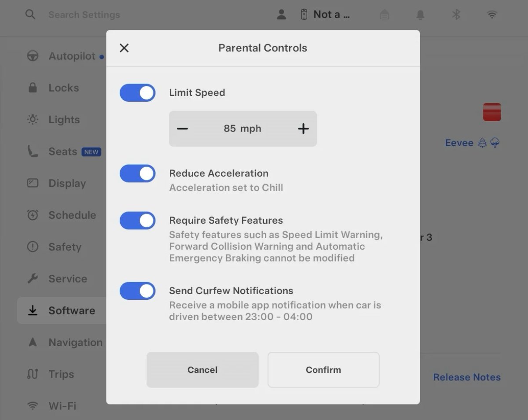Open the driver profile icon
528x420 pixels.
pyautogui.click(x=282, y=15)
